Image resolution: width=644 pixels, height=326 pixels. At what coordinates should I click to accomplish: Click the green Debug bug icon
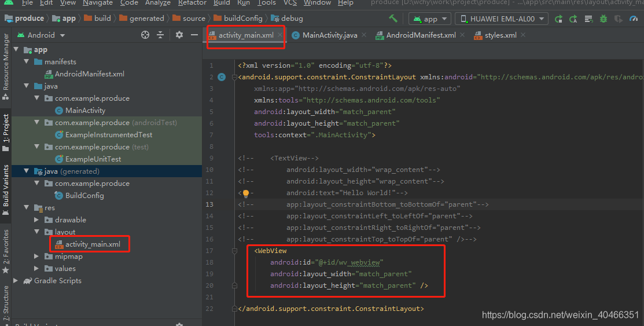[603, 19]
